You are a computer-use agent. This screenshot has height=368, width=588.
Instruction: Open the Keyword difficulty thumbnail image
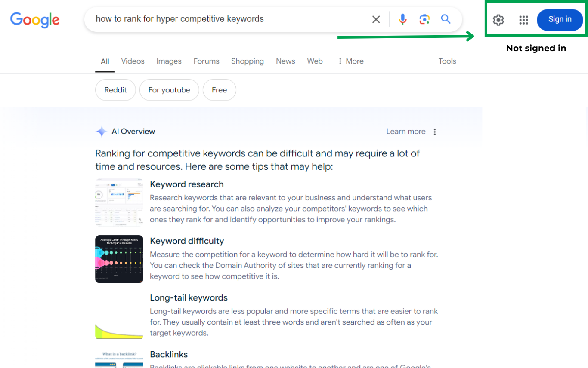point(119,259)
